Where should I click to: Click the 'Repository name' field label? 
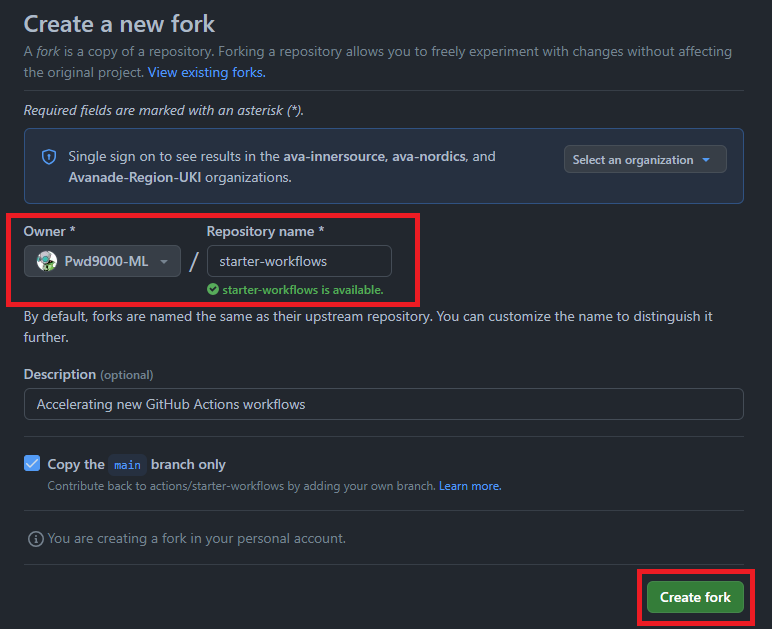(x=265, y=231)
